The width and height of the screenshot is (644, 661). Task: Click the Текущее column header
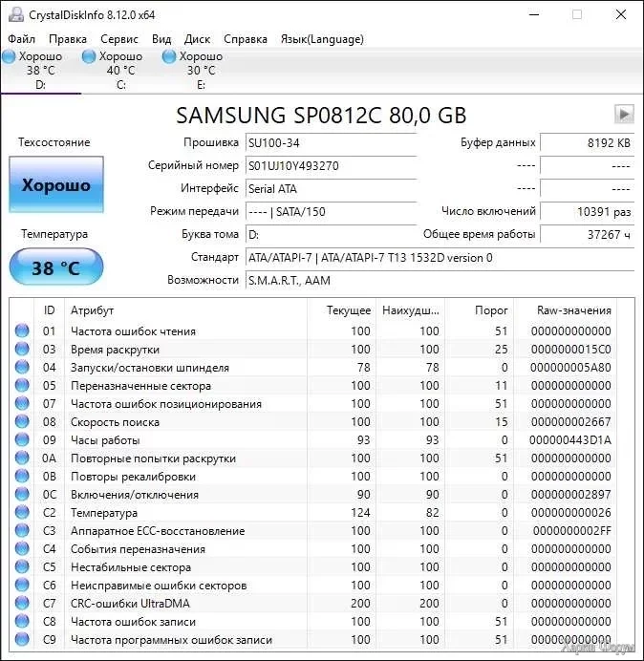(x=342, y=310)
